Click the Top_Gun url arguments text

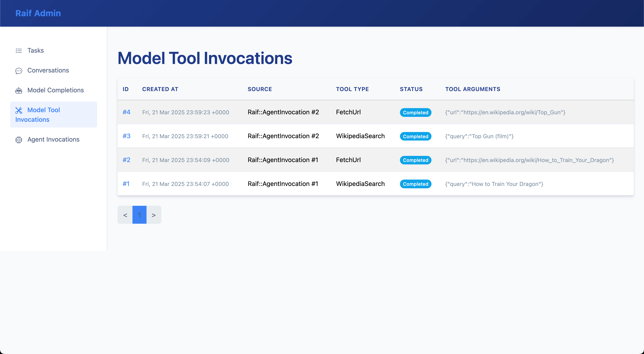point(505,112)
